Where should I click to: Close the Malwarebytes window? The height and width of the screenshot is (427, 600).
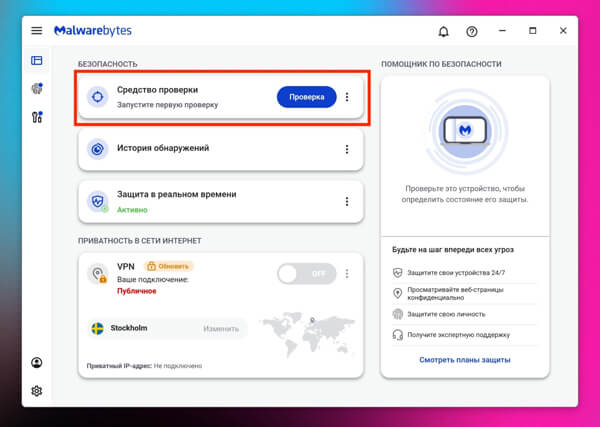(x=563, y=31)
